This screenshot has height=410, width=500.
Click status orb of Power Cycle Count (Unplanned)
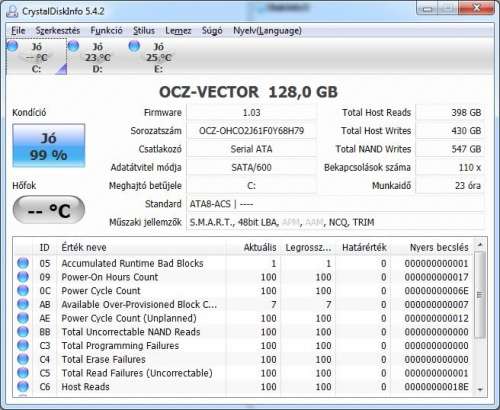(x=23, y=318)
